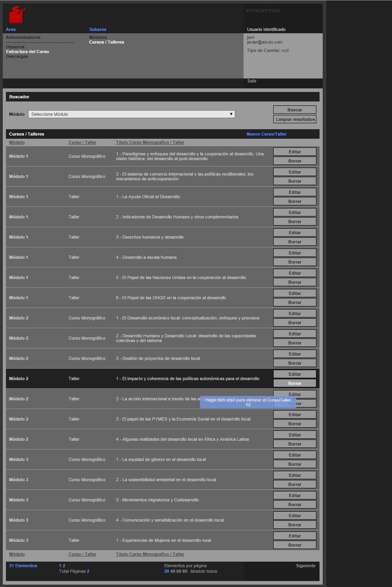Viewport: 392px width, 587px height.
Task: Select Descargas in the Area menu
Action: [x=17, y=56]
